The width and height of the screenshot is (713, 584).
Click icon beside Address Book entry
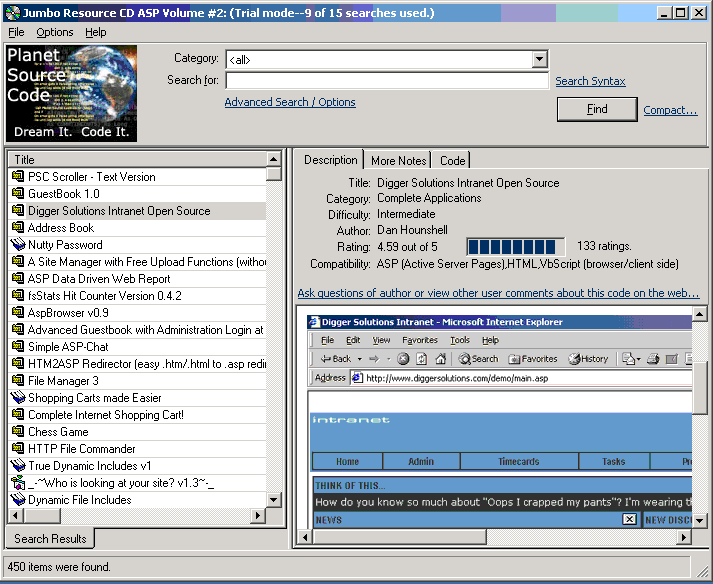pos(18,227)
